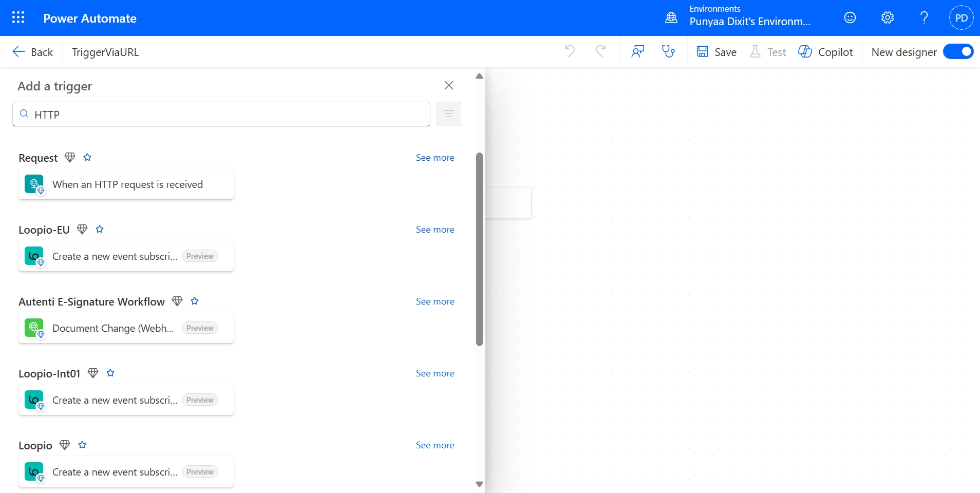
Task: Click the Environments globe icon
Action: tap(671, 18)
